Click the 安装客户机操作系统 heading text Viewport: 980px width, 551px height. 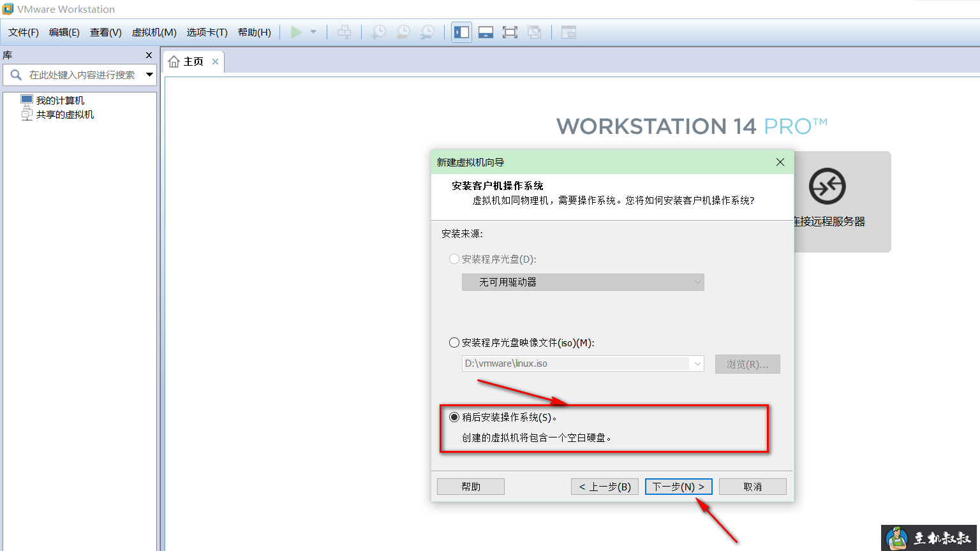(498, 186)
